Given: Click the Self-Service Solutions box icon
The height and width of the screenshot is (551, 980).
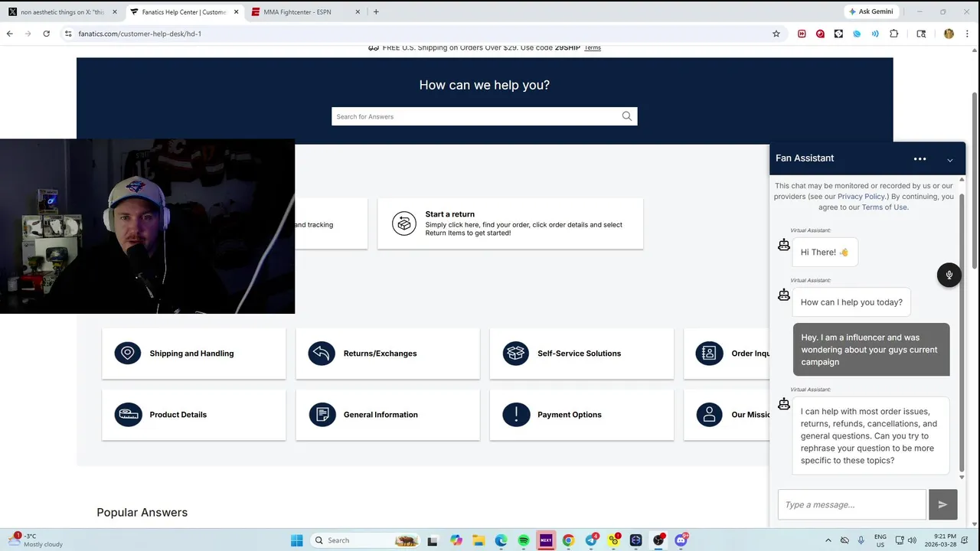Looking at the screenshot, I should (515, 354).
